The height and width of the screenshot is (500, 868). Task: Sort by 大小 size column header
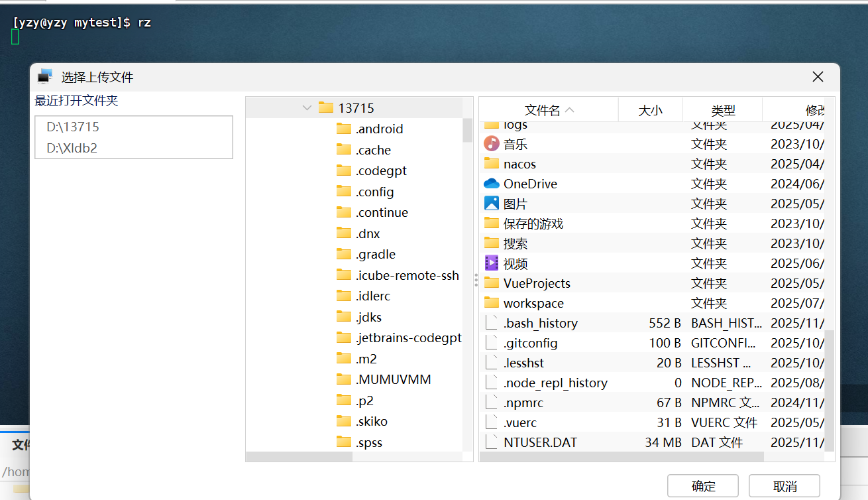[x=650, y=110]
